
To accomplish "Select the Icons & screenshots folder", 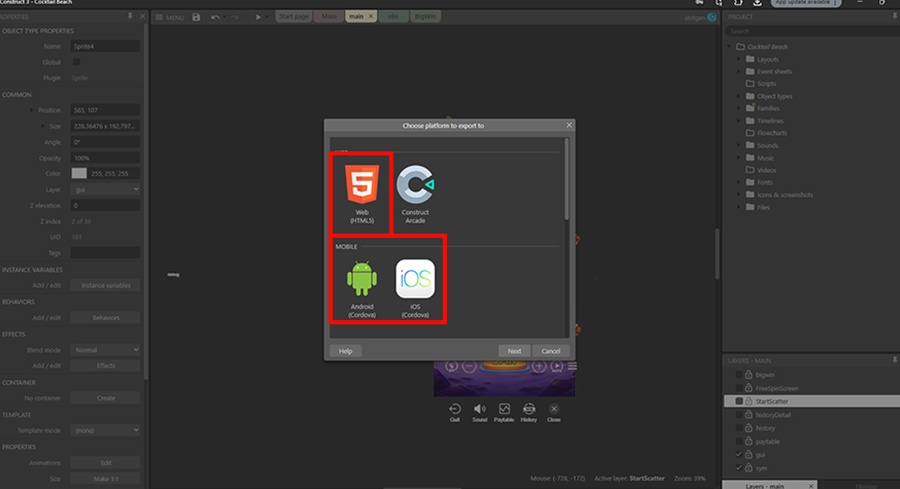I will click(x=779, y=195).
